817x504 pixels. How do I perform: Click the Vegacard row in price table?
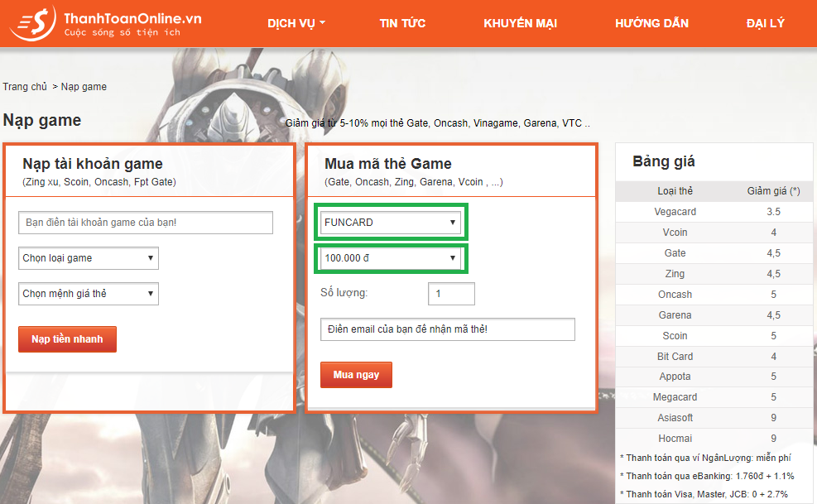coord(714,212)
